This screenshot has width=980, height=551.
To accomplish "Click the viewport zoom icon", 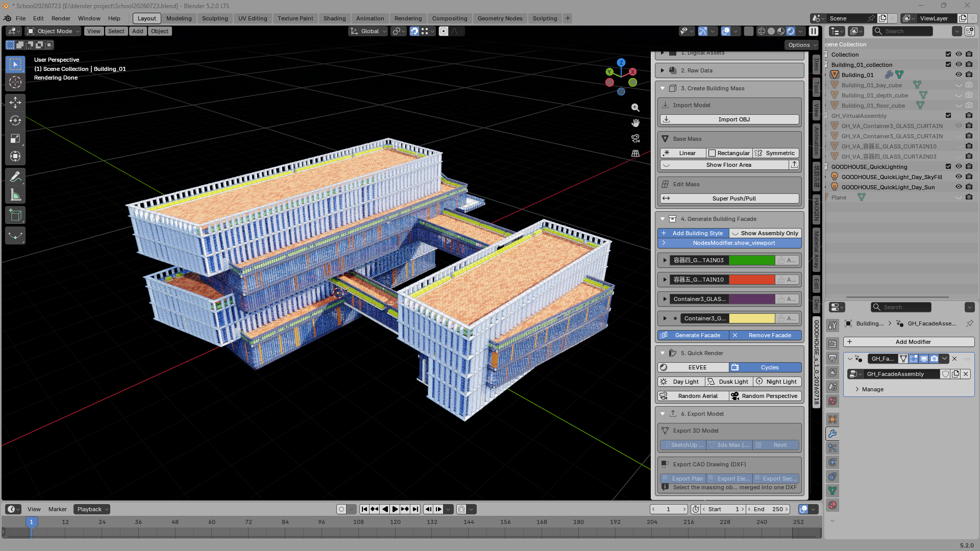I will tap(635, 108).
